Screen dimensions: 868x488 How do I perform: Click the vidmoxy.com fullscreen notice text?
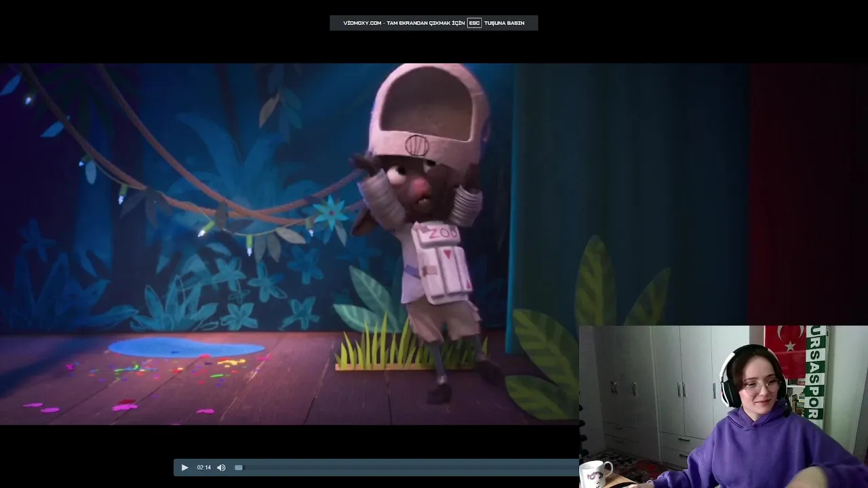click(434, 23)
